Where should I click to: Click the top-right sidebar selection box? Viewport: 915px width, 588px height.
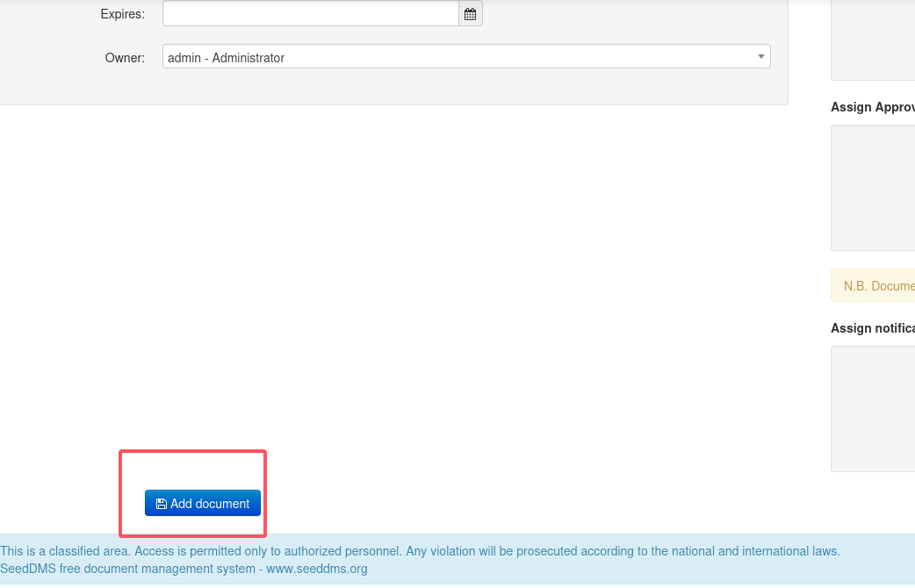(873, 39)
